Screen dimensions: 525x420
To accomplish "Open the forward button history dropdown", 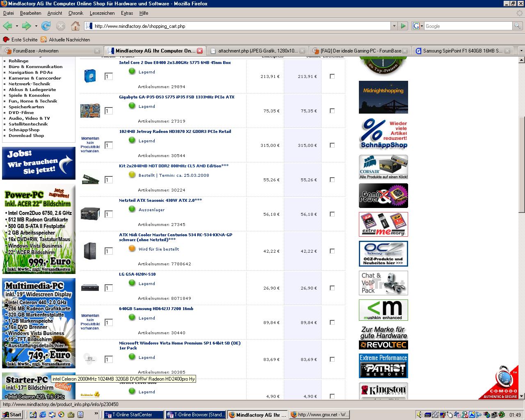I will (x=36, y=26).
